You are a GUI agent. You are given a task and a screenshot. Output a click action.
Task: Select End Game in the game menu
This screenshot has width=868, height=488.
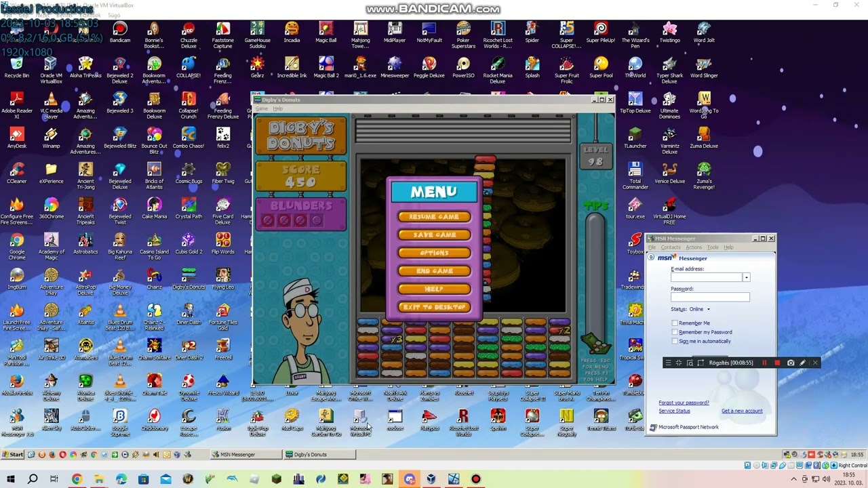434,271
